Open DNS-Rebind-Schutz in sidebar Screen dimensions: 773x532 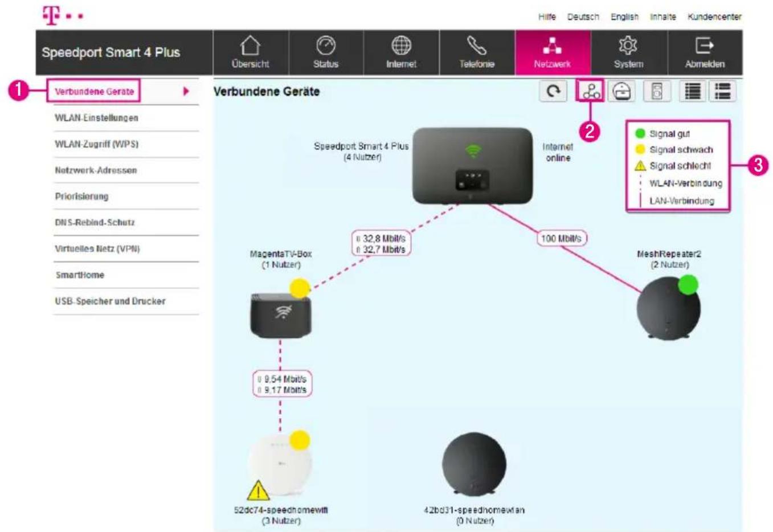(95, 223)
